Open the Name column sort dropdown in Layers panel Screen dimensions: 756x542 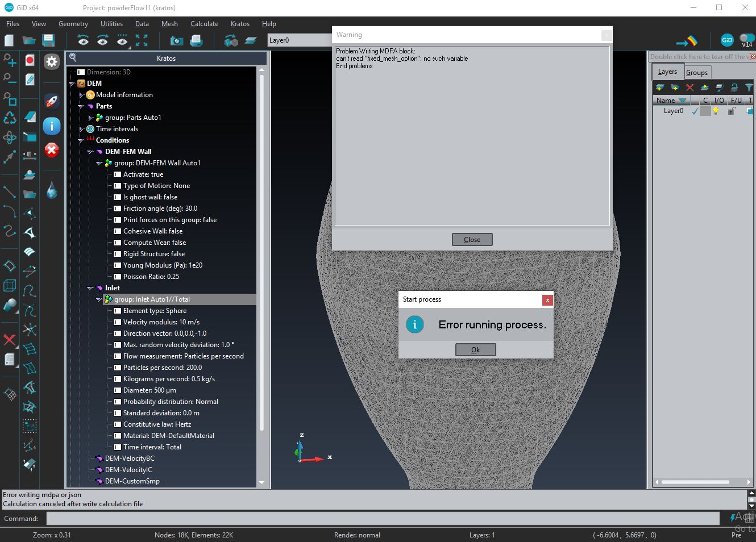coord(683,100)
